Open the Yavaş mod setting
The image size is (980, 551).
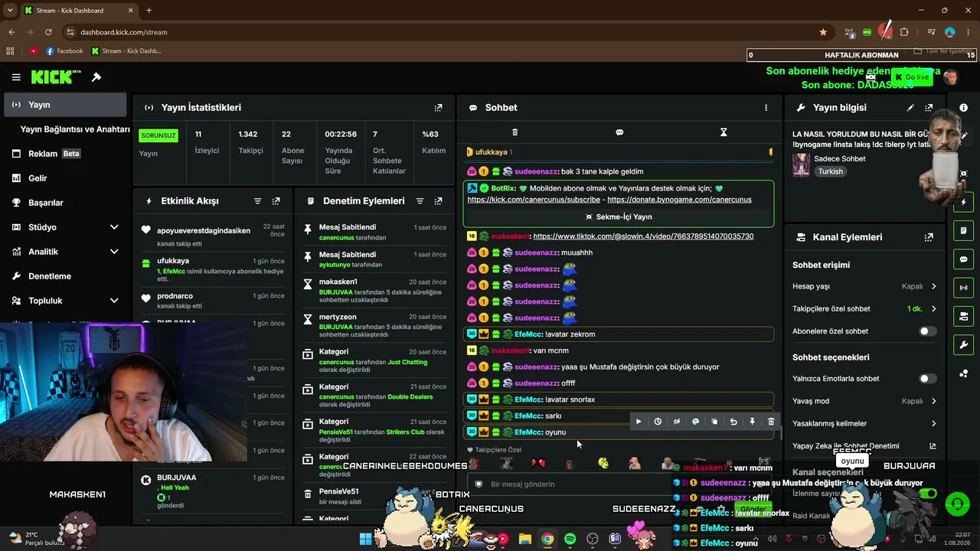[x=864, y=401]
